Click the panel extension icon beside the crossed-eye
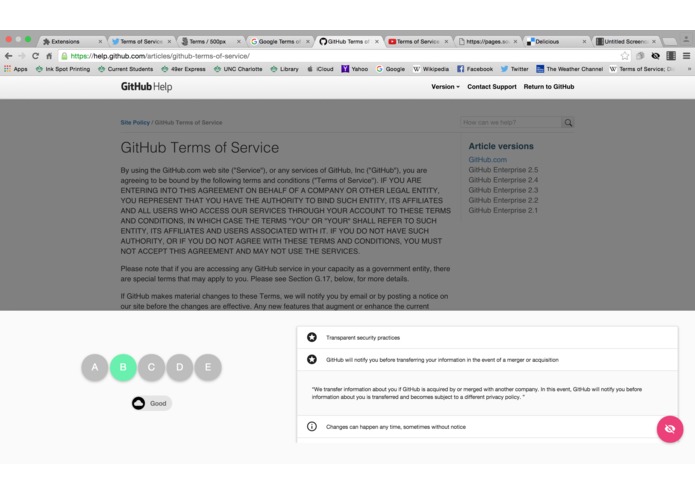The image size is (695, 494). click(671, 56)
